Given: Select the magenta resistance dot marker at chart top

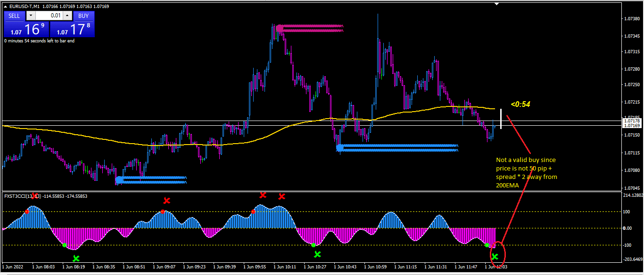Looking at the screenshot, I should tap(280, 28).
